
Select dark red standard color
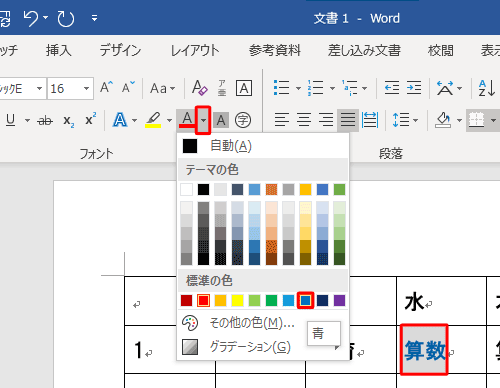click(186, 300)
